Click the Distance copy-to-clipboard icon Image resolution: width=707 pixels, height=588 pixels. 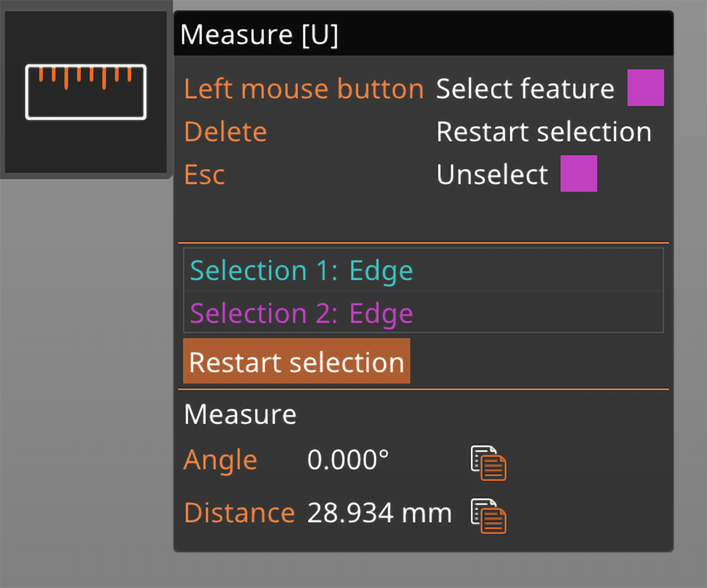(489, 516)
